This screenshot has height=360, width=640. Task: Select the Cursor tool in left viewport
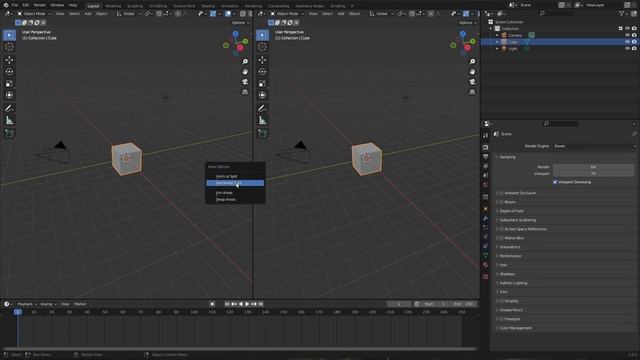9,47
